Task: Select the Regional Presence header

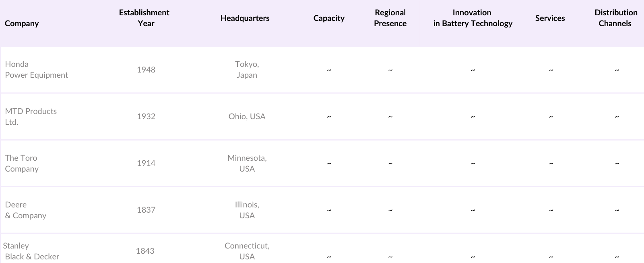Action: 390,18
